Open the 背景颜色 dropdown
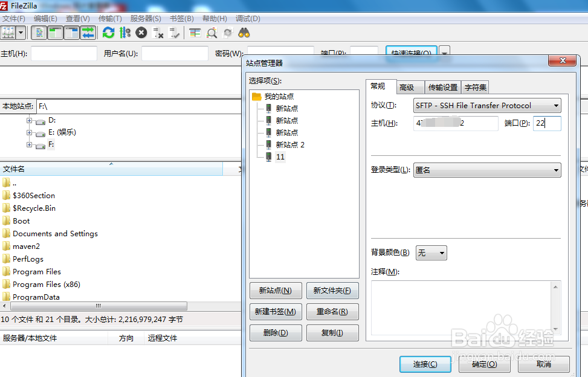Screen dimensions: 588x377 (x=431, y=253)
